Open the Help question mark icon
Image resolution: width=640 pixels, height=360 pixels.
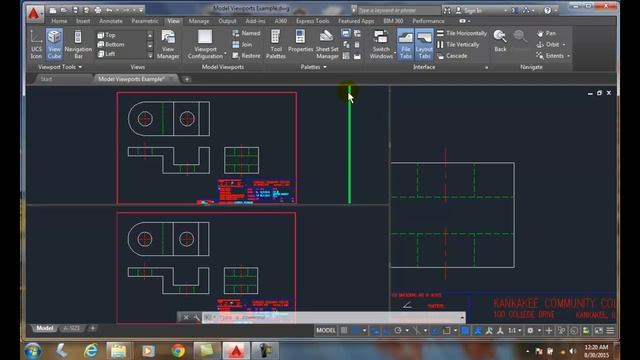tap(547, 11)
